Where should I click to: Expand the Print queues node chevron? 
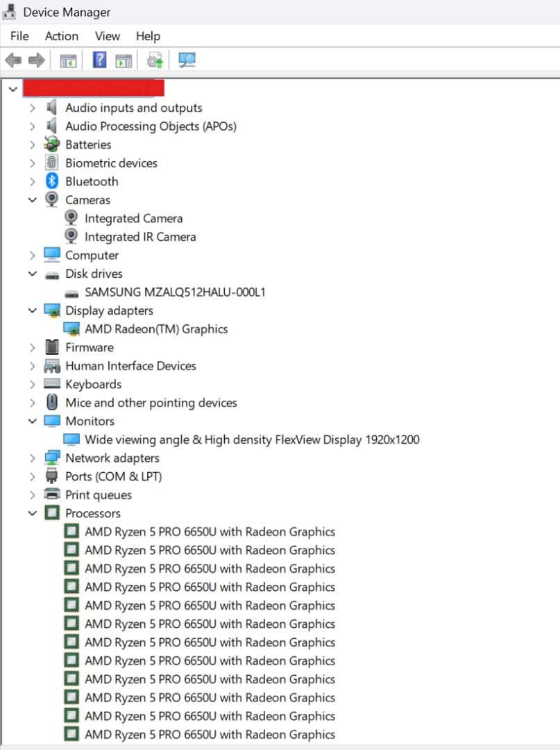32,495
